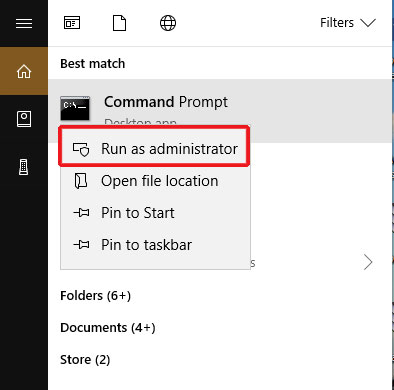Select the Home icon in sidebar

point(24,71)
